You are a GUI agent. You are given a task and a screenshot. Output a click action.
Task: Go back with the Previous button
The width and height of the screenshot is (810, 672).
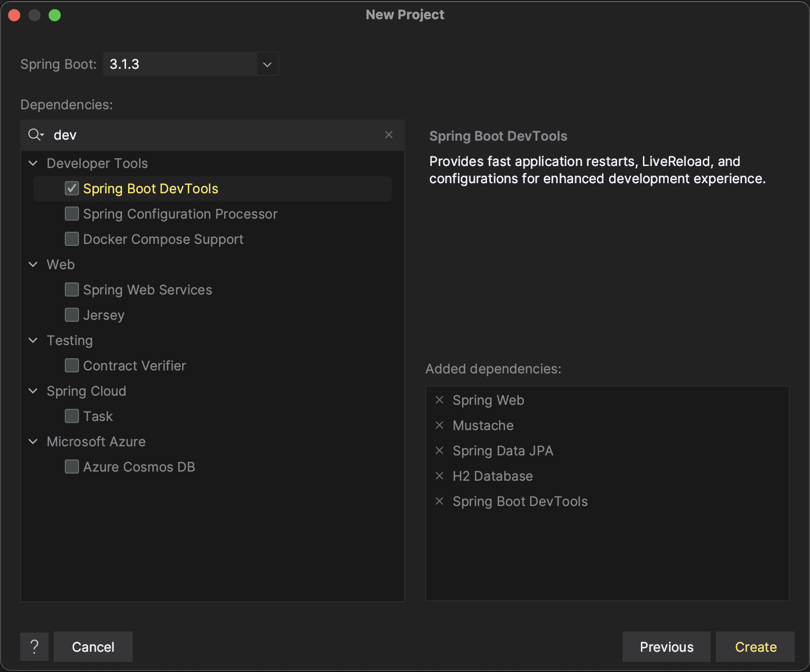tap(667, 647)
